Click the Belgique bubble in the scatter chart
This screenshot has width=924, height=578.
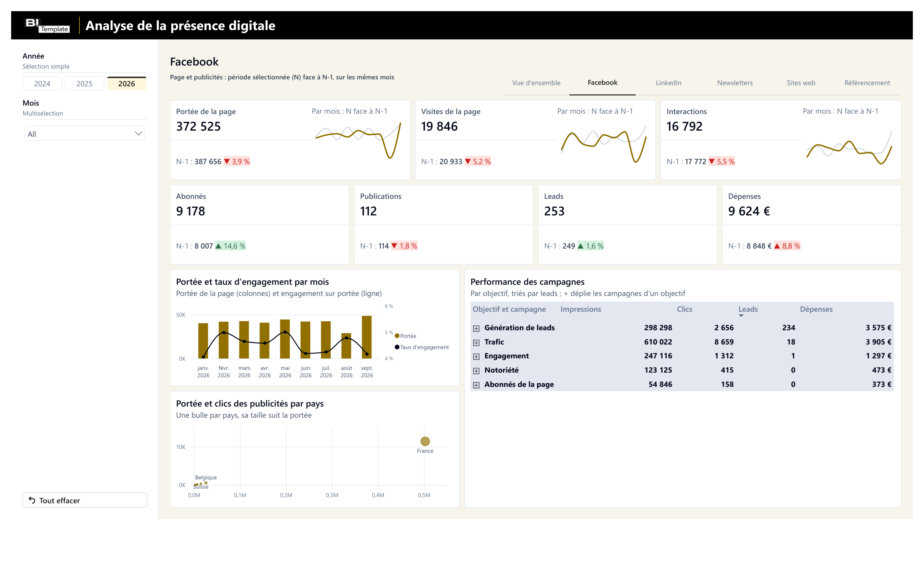point(206,483)
